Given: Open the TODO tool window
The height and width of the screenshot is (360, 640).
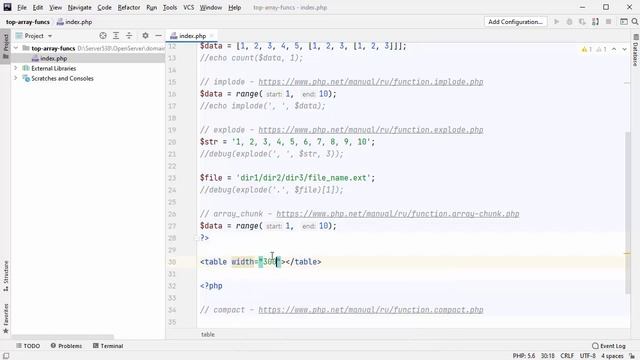Looking at the screenshot, I should (x=28, y=346).
